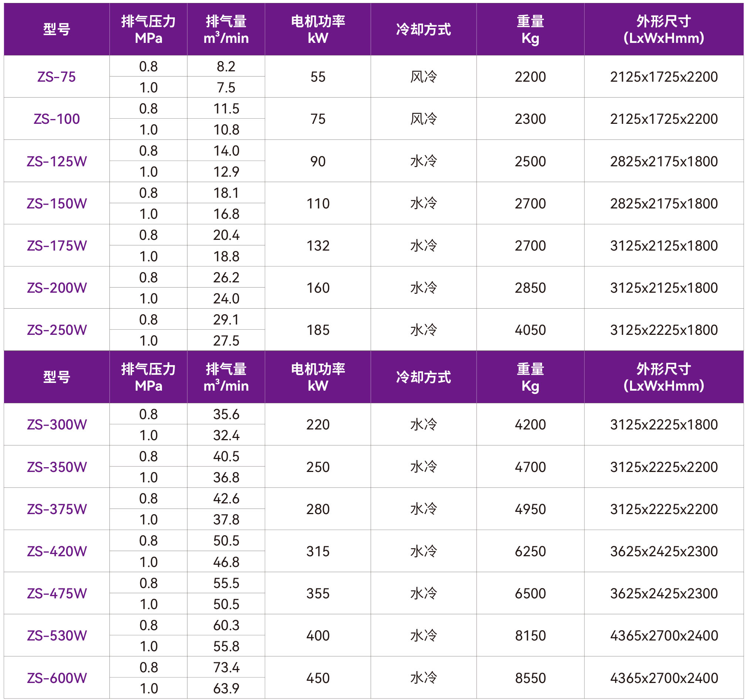The width and height of the screenshot is (748, 700).
Task: Select the ZS-100 model name
Action: (x=56, y=119)
